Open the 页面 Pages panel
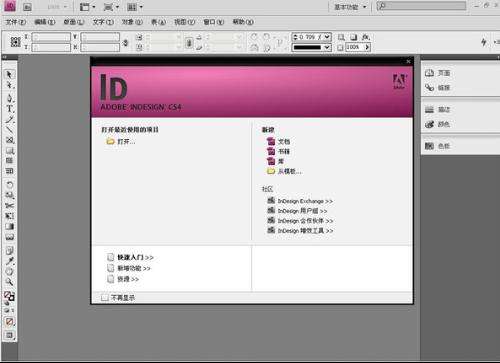 438,73
